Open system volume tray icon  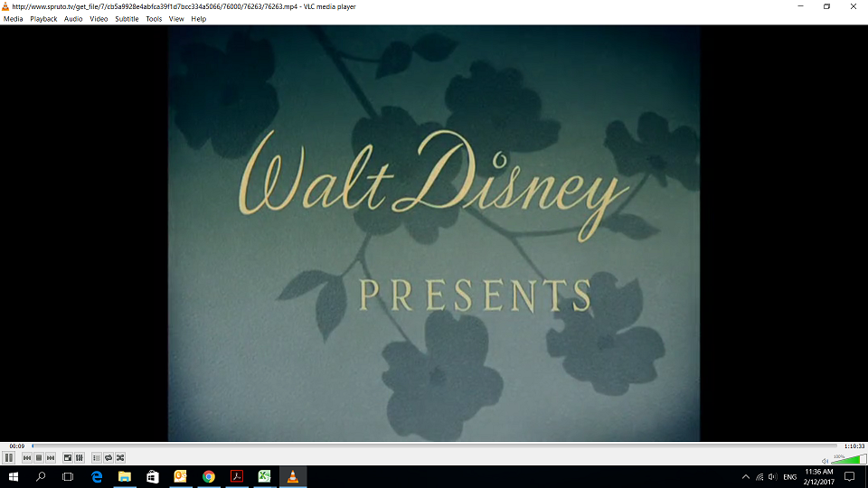tap(772, 476)
